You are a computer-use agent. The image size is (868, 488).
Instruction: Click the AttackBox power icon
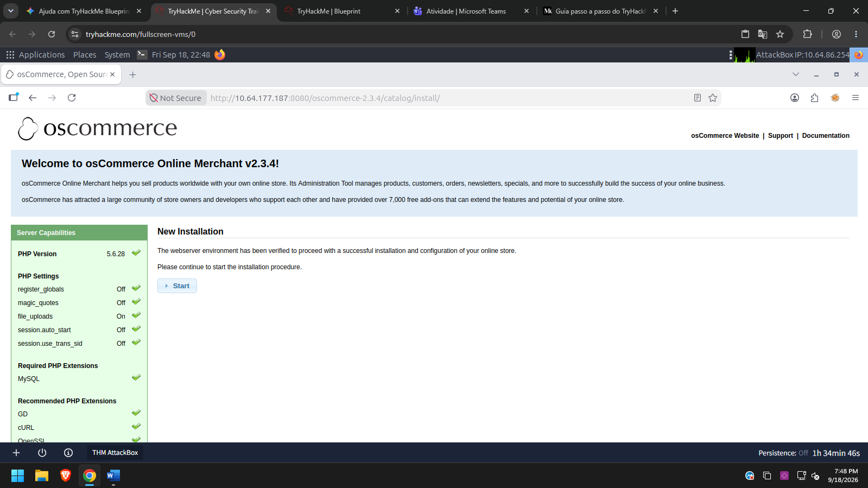42,453
